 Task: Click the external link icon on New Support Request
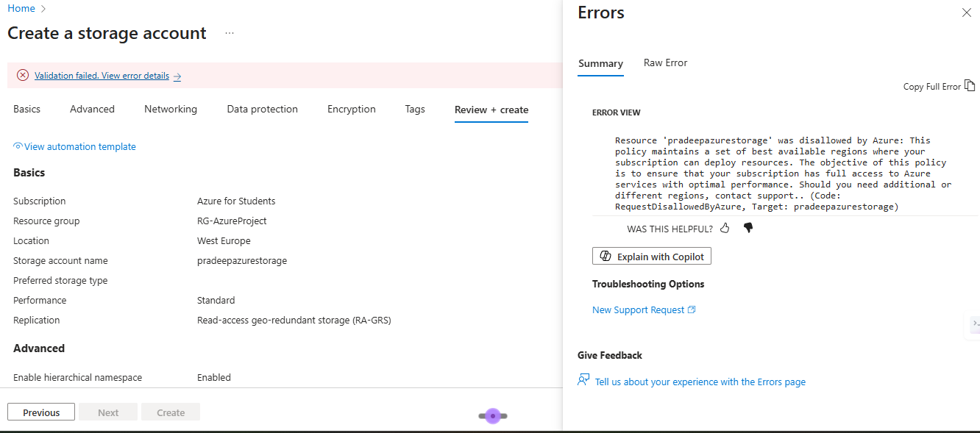[x=692, y=309]
